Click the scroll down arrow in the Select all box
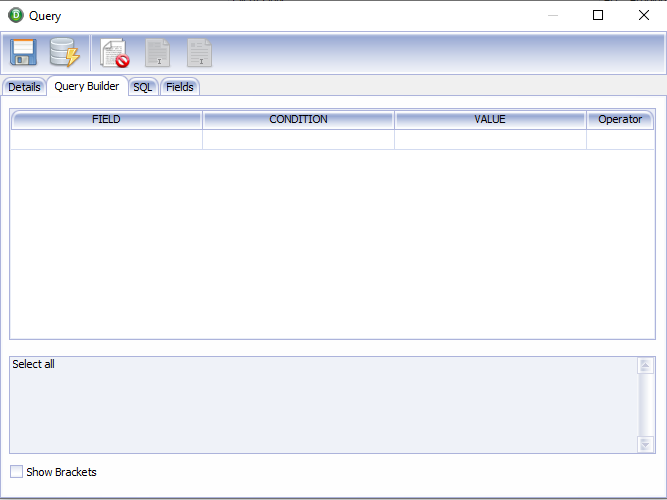667x500 pixels. 645,445
